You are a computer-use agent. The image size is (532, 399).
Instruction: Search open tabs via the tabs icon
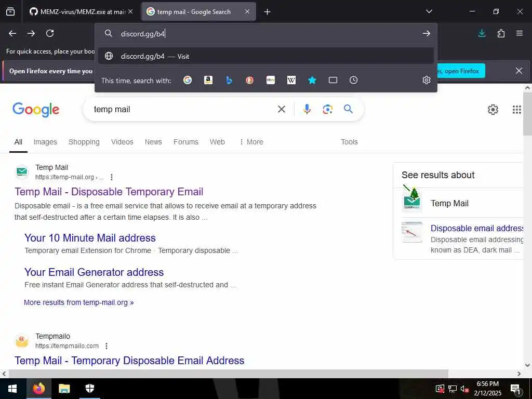(x=333, y=80)
